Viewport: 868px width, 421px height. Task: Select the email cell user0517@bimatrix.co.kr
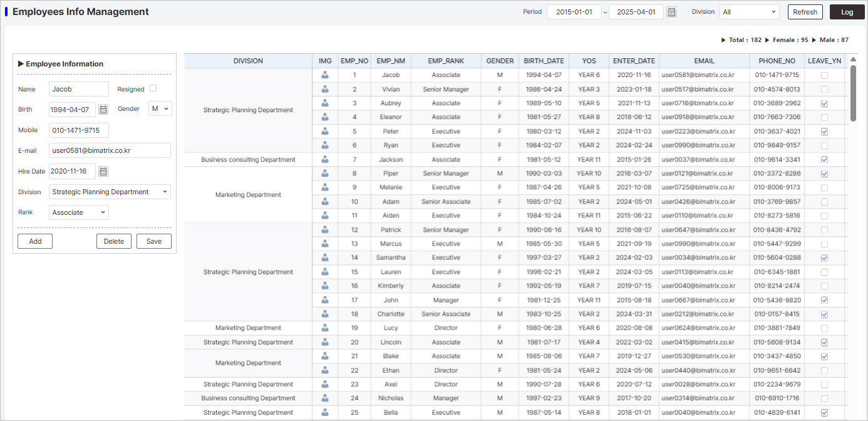704,89
